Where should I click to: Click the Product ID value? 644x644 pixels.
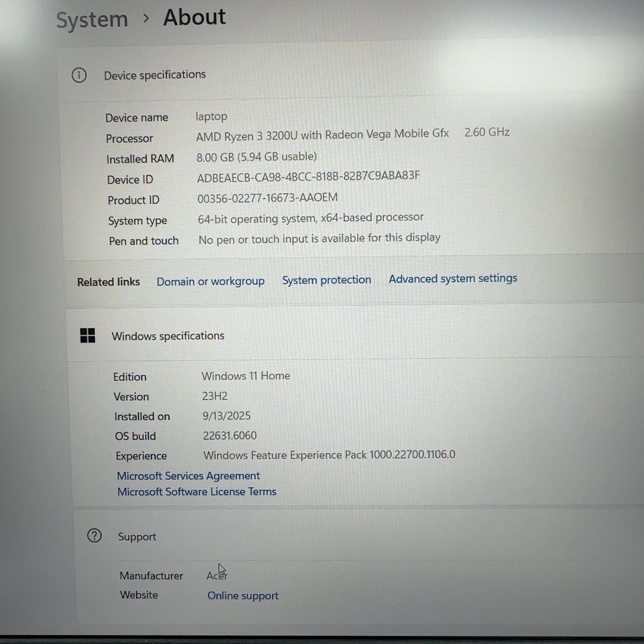(267, 198)
